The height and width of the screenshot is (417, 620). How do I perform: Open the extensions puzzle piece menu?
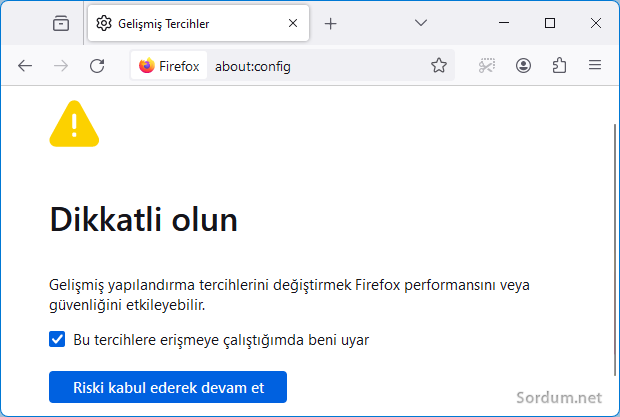point(559,65)
